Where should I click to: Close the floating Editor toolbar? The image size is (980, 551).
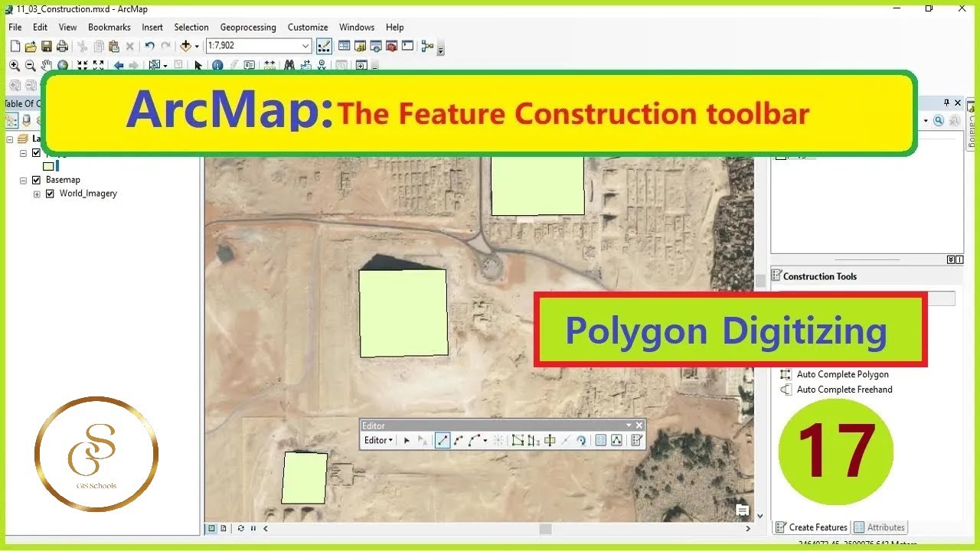pos(639,425)
